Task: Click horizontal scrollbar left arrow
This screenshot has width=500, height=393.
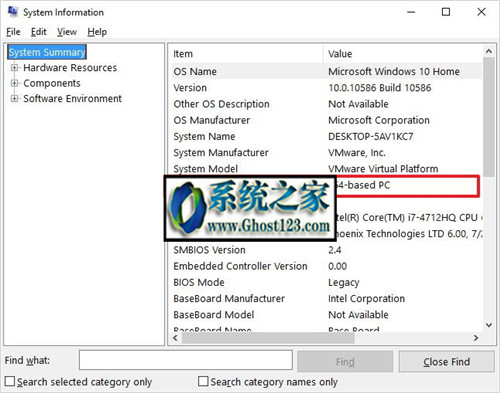Action: (x=176, y=338)
